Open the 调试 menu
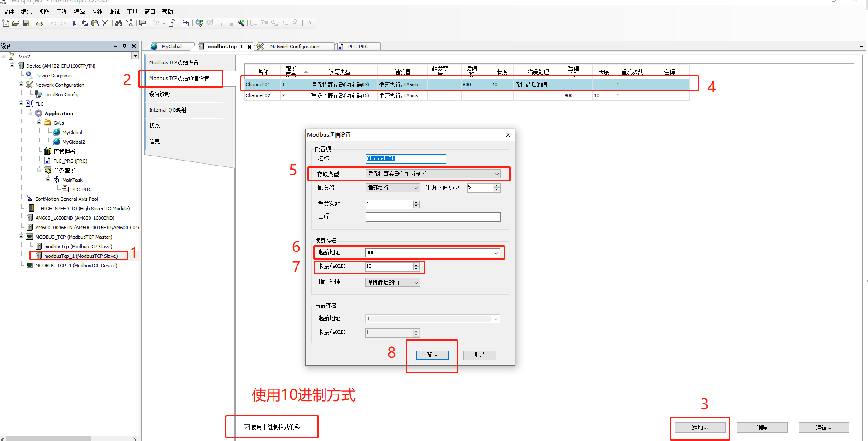The height and width of the screenshot is (441, 868). tap(114, 12)
